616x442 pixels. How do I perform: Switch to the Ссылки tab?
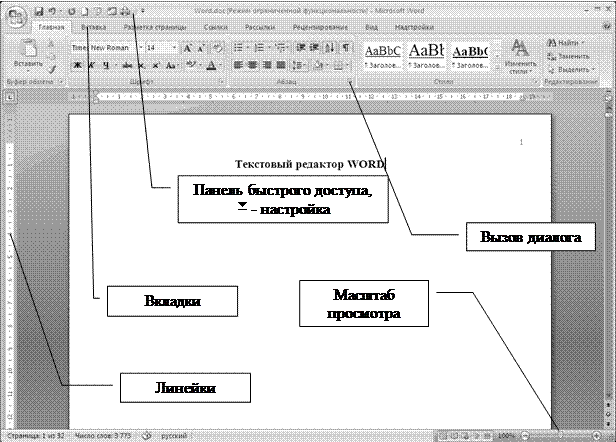216,27
